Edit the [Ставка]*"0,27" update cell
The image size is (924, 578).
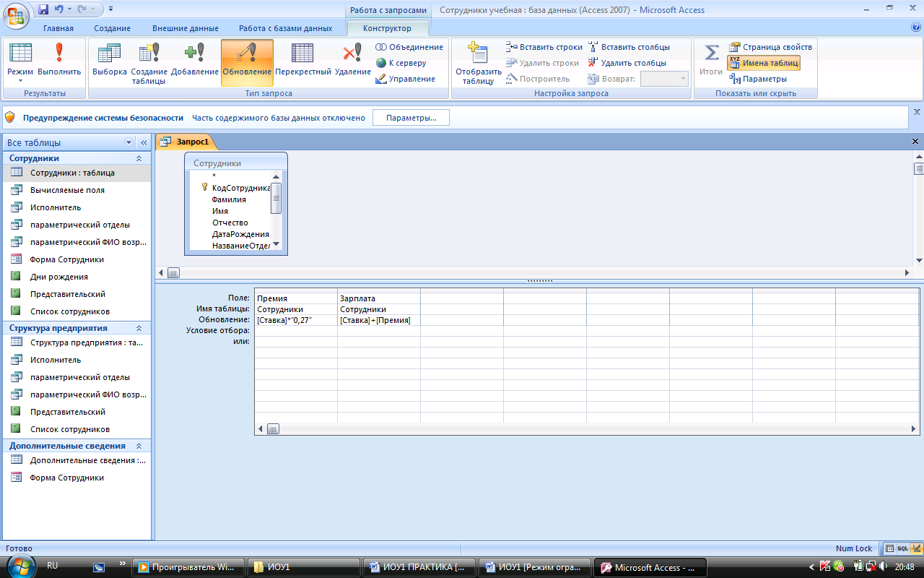pos(296,320)
